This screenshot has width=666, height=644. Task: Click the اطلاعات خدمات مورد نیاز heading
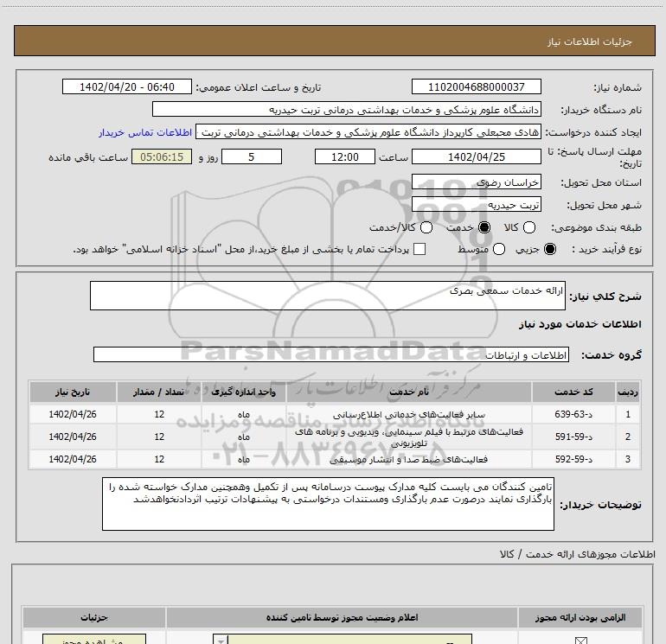(x=580, y=324)
